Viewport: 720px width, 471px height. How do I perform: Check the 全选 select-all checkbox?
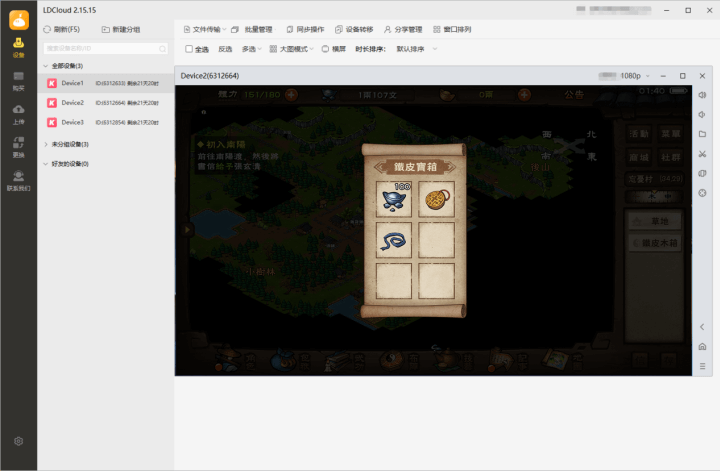pyautogui.click(x=189, y=49)
